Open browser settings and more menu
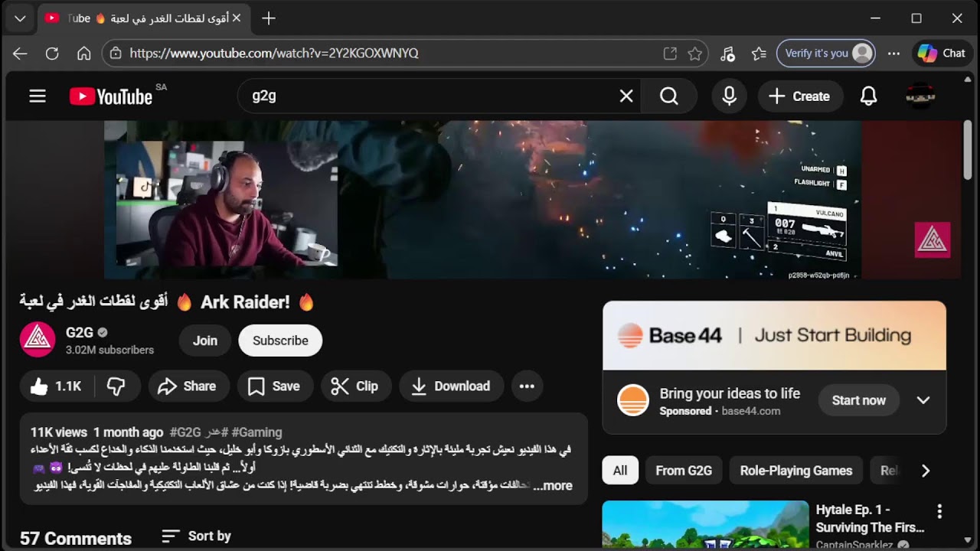980x551 pixels. [x=893, y=54]
